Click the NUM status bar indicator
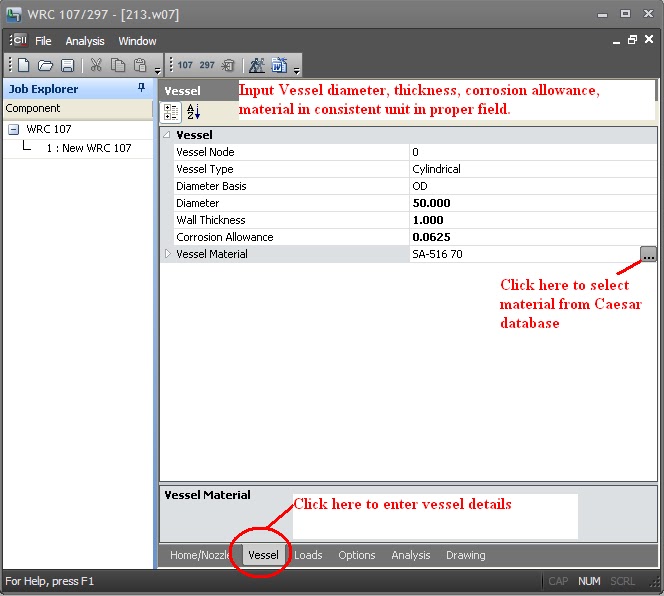Screen dimensions: 664x596 pos(589,581)
